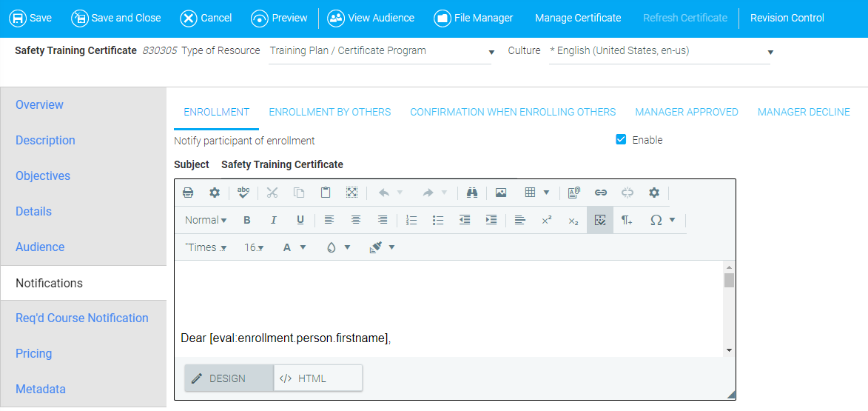This screenshot has width=868, height=411.
Task: Toggle the Enable notification checkbox
Action: coord(622,140)
